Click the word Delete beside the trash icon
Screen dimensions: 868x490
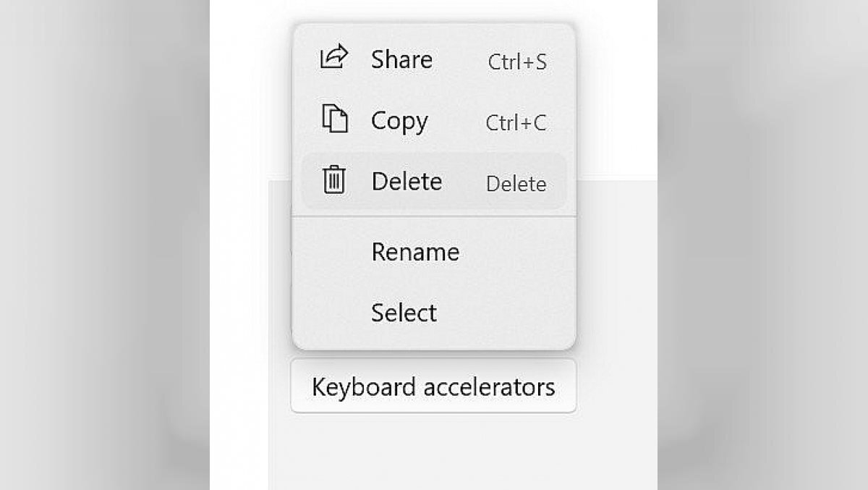407,181
